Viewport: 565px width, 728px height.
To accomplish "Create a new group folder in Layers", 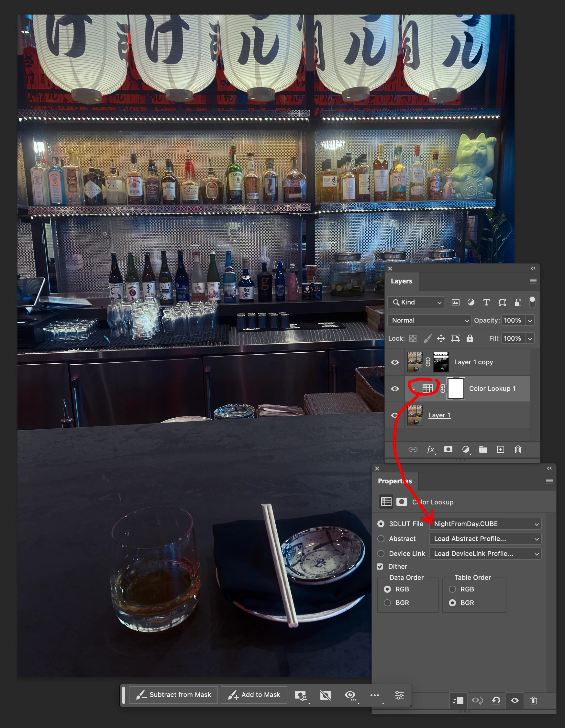I will pyautogui.click(x=483, y=450).
